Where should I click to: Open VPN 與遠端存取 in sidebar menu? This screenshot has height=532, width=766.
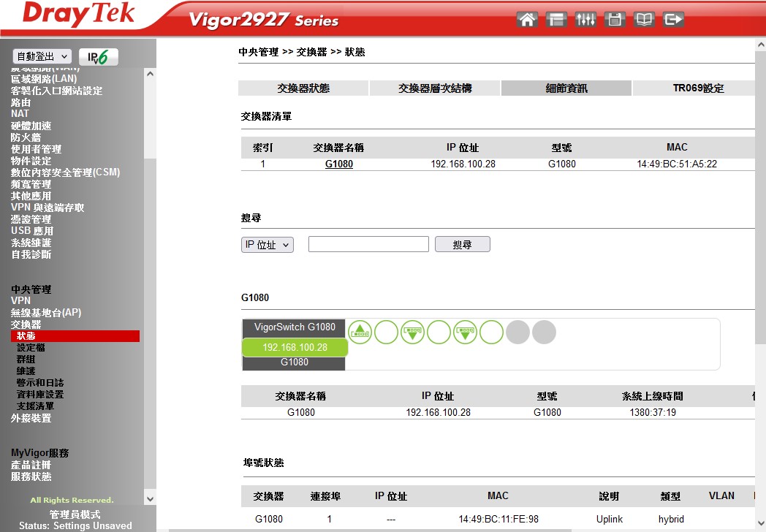48,208
